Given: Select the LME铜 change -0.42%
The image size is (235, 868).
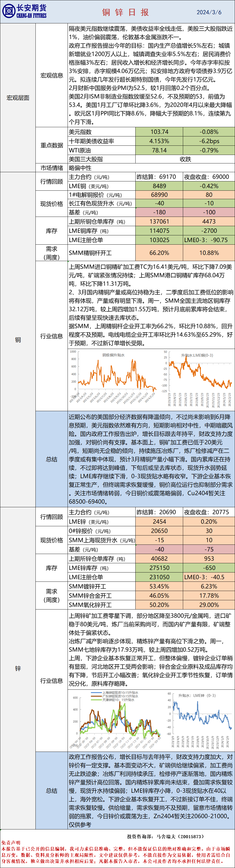Looking at the screenshot, I should (209, 186).
